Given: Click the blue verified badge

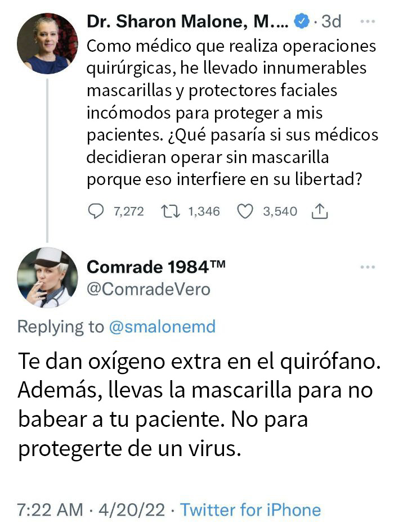Looking at the screenshot, I should click(x=302, y=22).
